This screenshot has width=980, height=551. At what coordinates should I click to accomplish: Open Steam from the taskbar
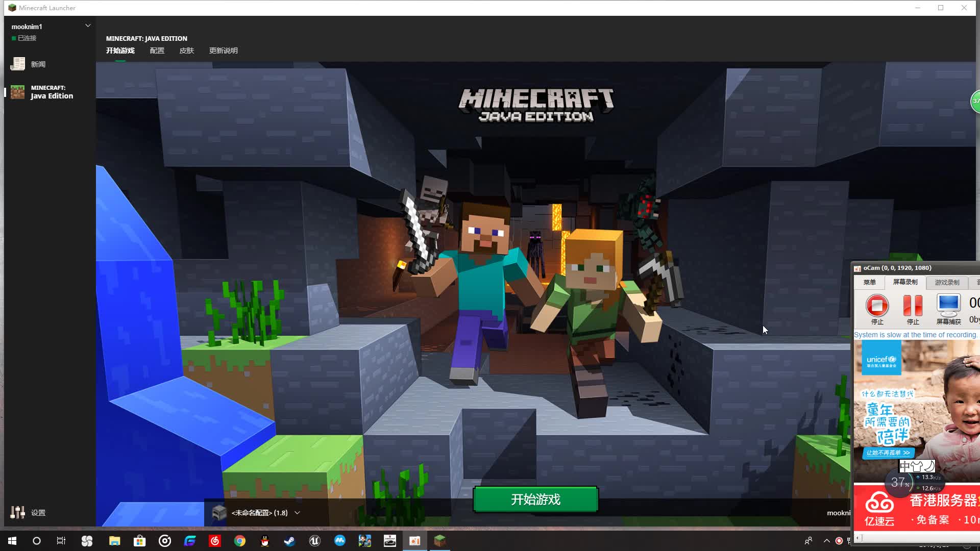289,541
